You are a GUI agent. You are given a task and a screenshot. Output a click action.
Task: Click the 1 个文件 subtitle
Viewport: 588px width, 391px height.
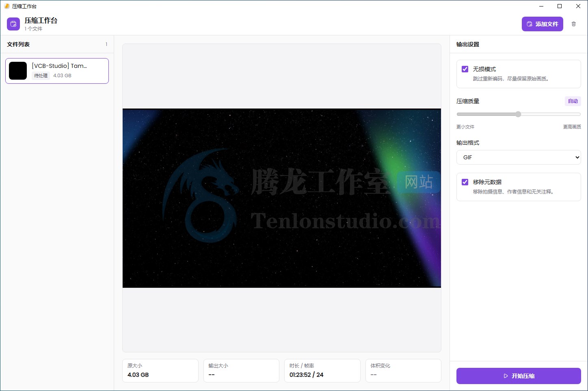tap(33, 29)
